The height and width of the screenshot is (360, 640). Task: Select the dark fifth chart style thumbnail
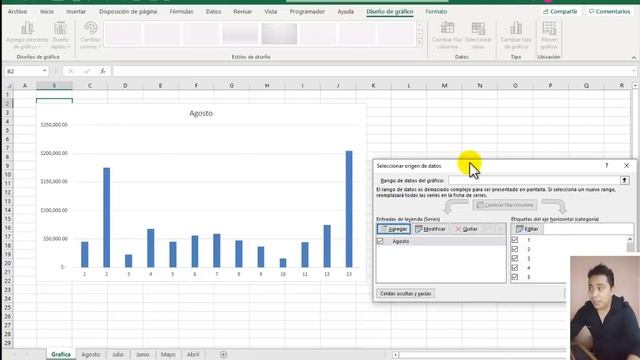pos(279,33)
